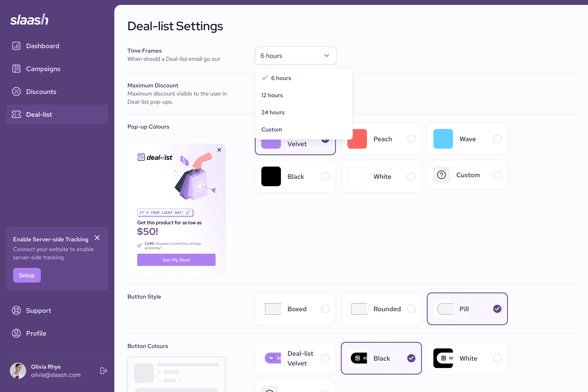Image resolution: width=588 pixels, height=392 pixels.
Task: Click the Support icon in sidebar
Action: click(x=16, y=310)
